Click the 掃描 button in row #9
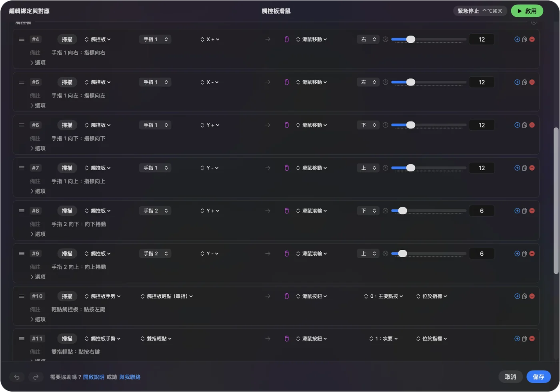Viewport: 560px width, 392px height. 67,254
